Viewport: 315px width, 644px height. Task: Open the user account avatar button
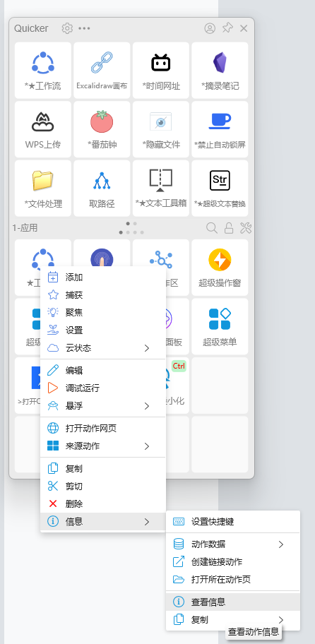pos(210,28)
